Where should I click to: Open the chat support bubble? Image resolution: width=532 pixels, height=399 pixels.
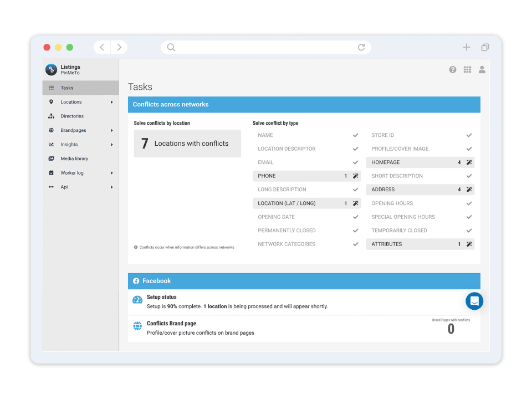coord(474,301)
